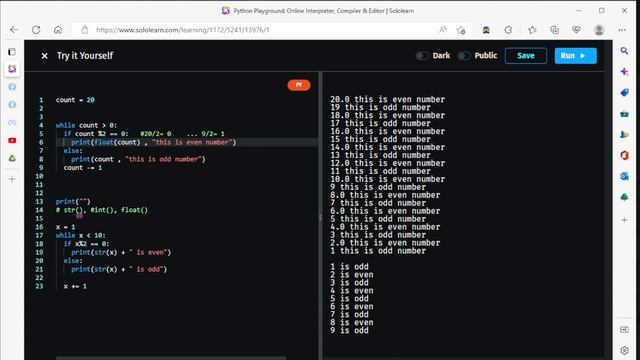
Task: Click the '# str(), #int(), float()' comment
Action: click(x=102, y=210)
